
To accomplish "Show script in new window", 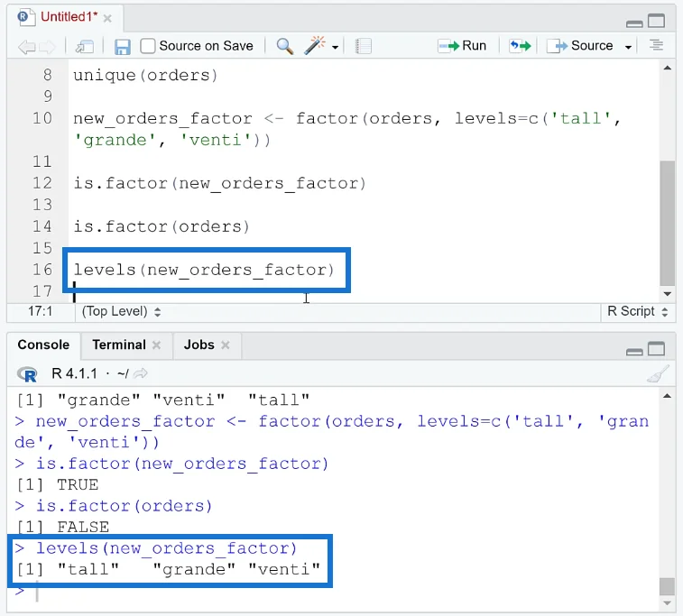I will [x=84, y=46].
